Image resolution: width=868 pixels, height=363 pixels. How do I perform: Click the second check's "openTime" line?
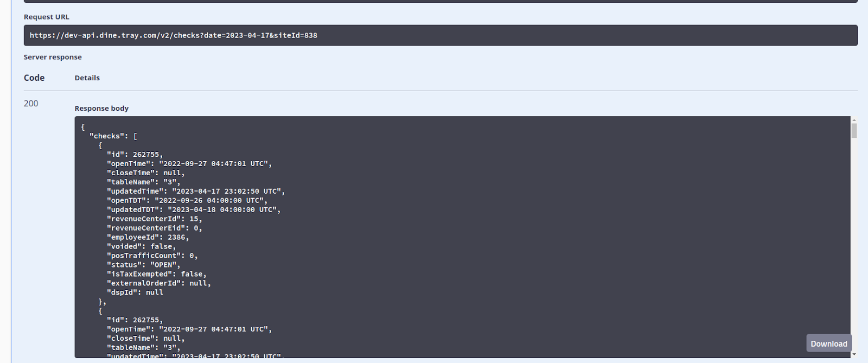[189, 329]
